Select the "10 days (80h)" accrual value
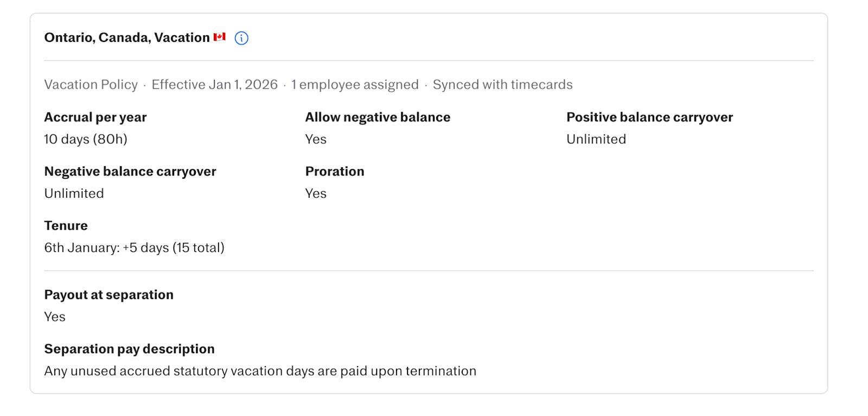The width and height of the screenshot is (868, 416). pos(86,140)
